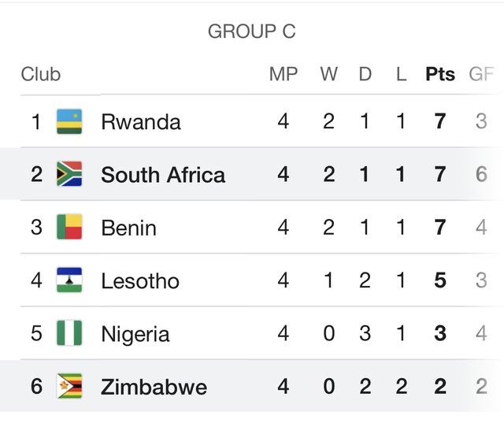
Task: Click the Nigeria flag icon
Action: coord(69,332)
